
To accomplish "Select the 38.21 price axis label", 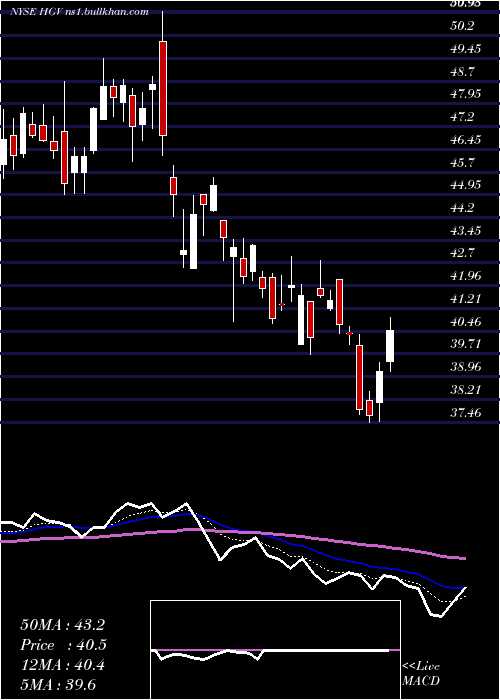I will point(466,389).
